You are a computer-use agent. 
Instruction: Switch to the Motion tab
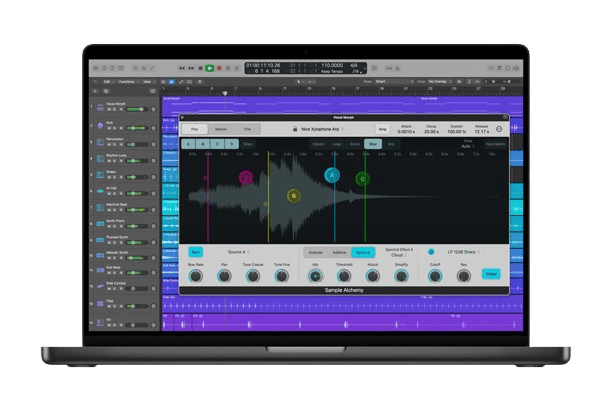222,129
